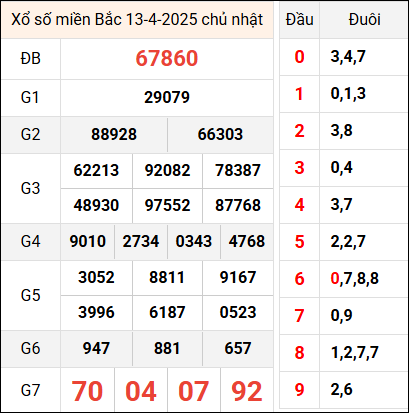The image size is (409, 413).
Task: Click the red head digit 0
Action: [299, 57]
